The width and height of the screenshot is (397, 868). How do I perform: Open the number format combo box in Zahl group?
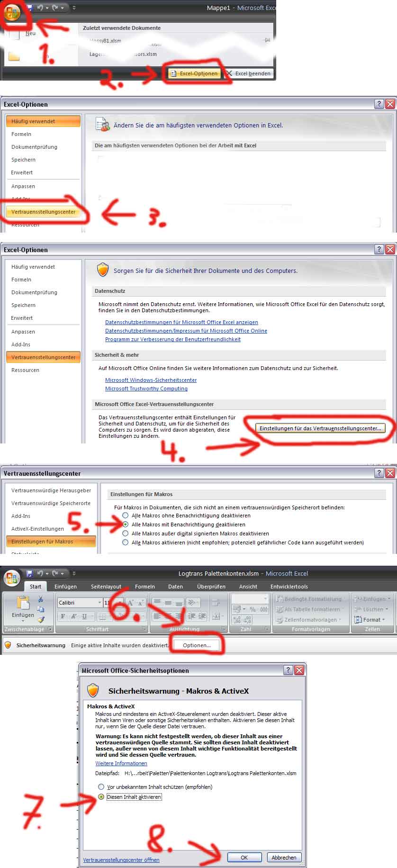click(x=250, y=598)
